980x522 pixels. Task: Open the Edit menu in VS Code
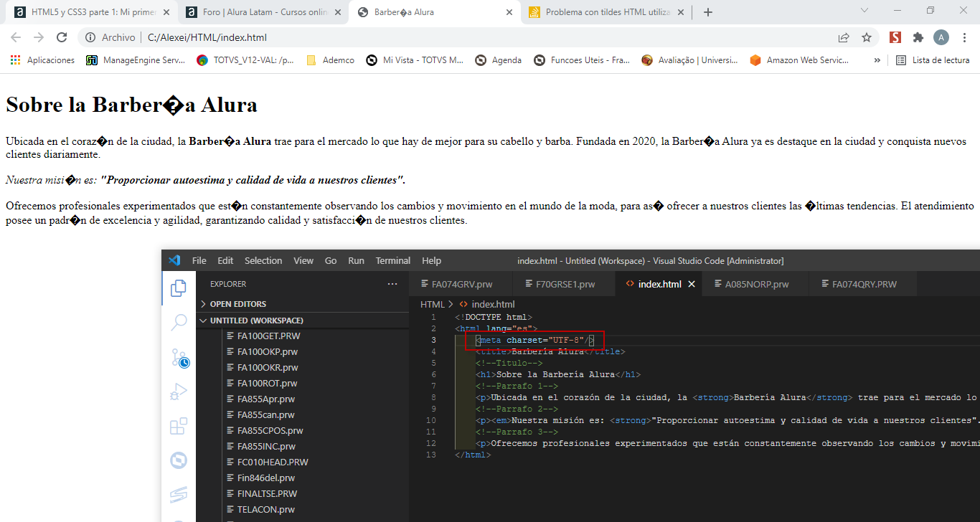tap(225, 260)
